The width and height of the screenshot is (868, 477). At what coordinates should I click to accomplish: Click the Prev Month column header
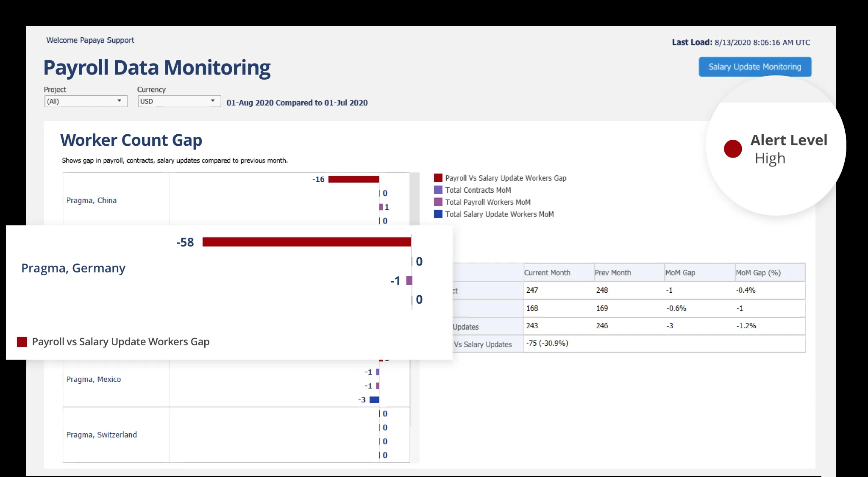tap(629, 272)
